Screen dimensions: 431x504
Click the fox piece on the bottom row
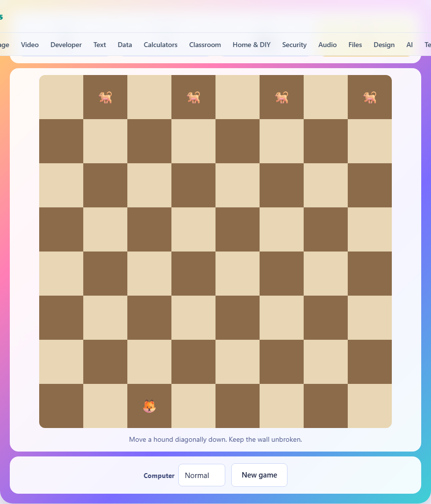(x=149, y=406)
